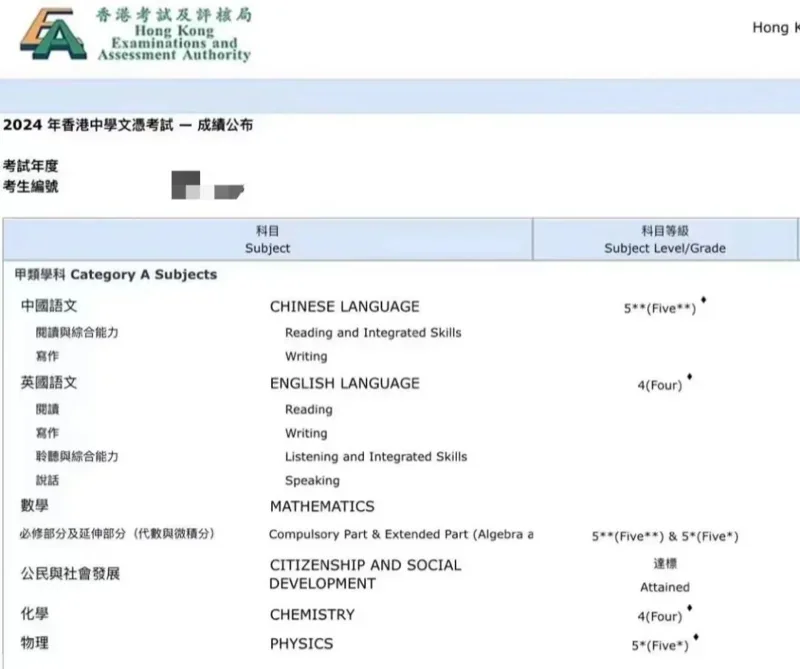
Task: Click the blurred candidate number value
Action: (208, 185)
